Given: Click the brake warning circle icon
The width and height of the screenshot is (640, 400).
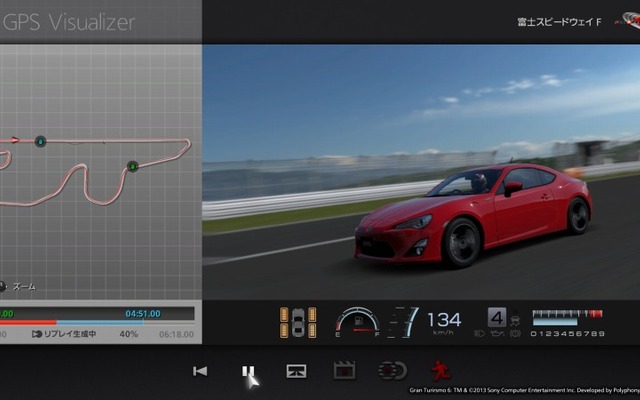Looking at the screenshot, I should (515, 333).
